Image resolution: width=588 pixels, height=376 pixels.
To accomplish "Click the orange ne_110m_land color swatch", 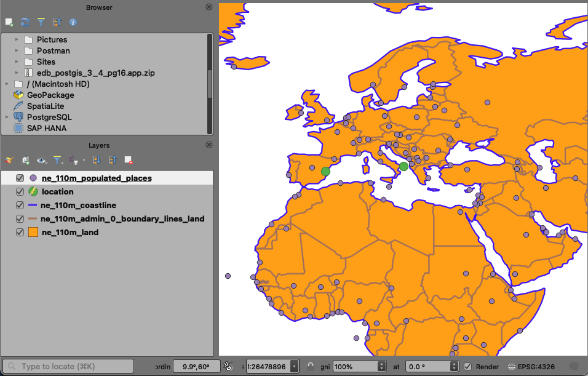I will click(33, 232).
